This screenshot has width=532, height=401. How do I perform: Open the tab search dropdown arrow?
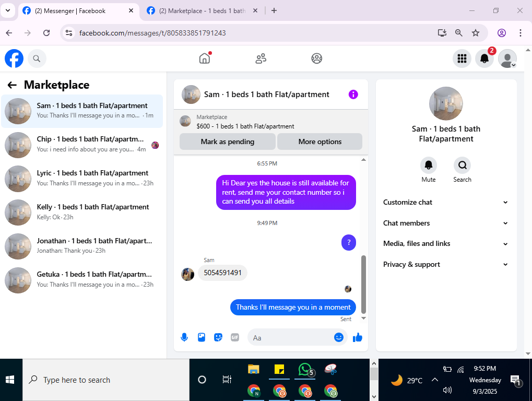click(8, 10)
